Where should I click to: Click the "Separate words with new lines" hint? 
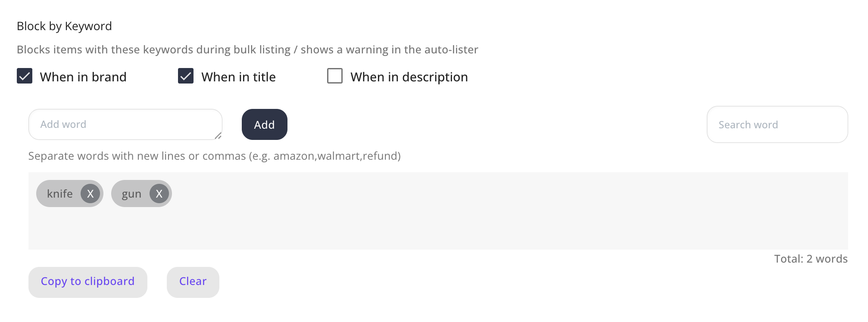click(214, 156)
